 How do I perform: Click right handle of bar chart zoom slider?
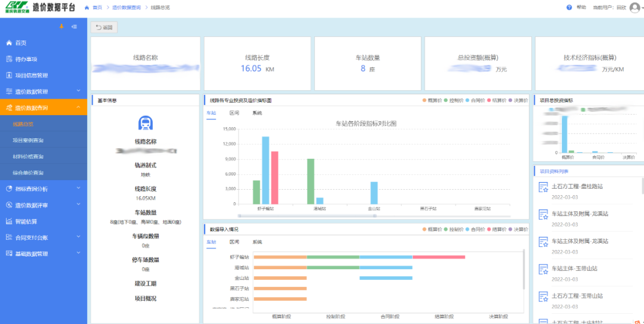click(x=374, y=216)
